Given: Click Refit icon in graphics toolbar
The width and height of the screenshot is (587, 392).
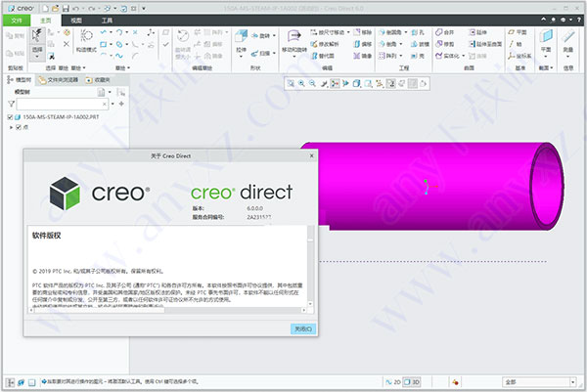Looking at the screenshot, I should click(x=291, y=83).
